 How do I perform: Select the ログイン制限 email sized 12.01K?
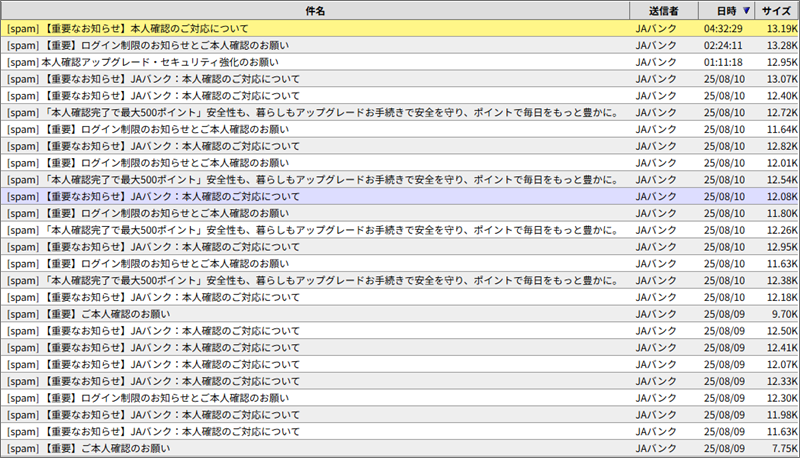400,163
